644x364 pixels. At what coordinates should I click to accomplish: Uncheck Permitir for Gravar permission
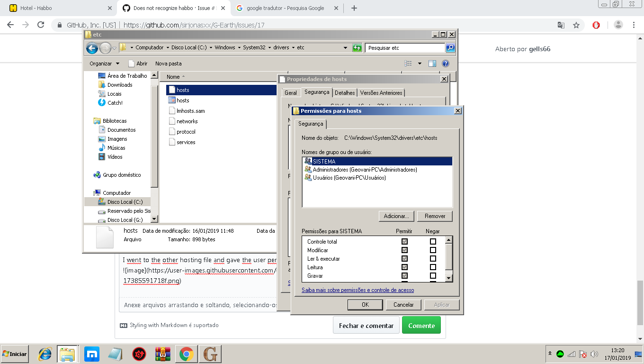(x=404, y=275)
